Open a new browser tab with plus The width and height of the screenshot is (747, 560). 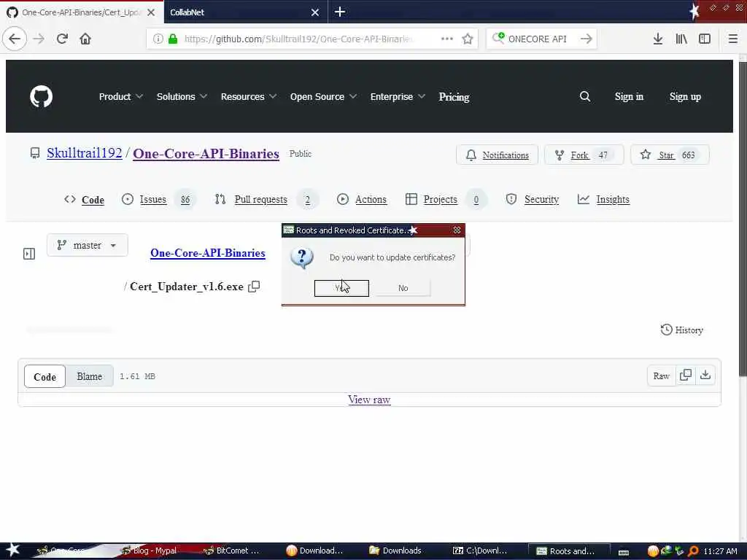click(x=340, y=12)
